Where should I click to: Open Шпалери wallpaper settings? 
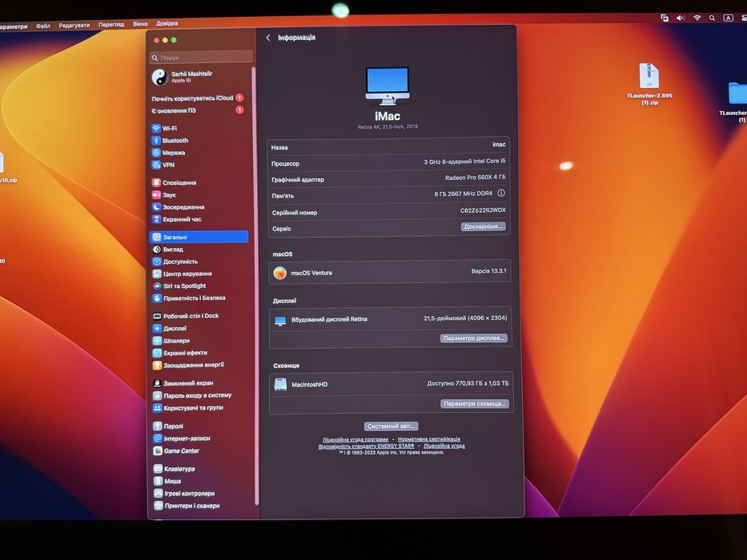(x=171, y=341)
